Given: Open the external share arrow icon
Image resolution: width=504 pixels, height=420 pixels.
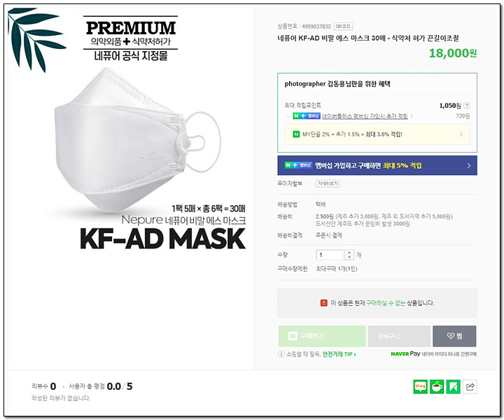Looking at the screenshot, I should (470, 386).
